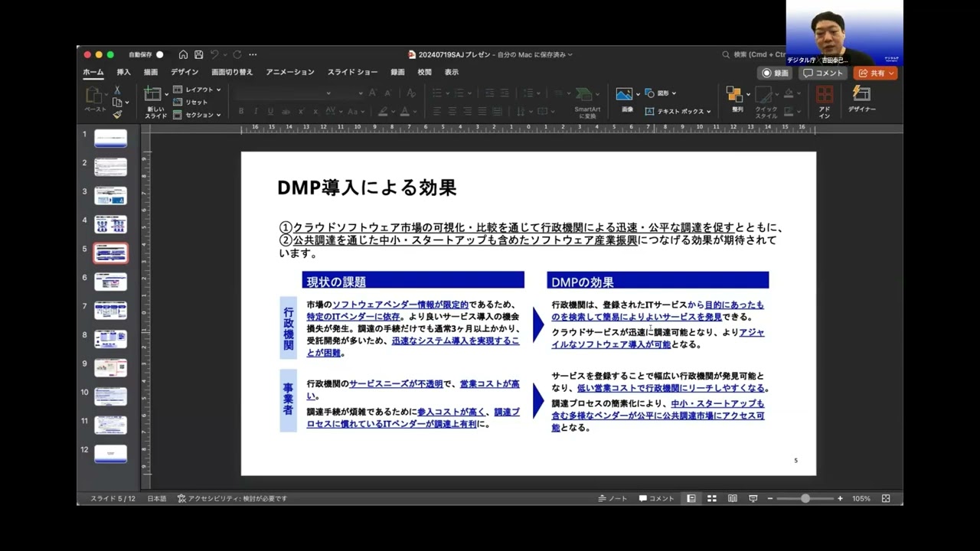Viewport: 980px width, 551px height.
Task: Open the スライドショー tab
Action: pyautogui.click(x=352, y=72)
